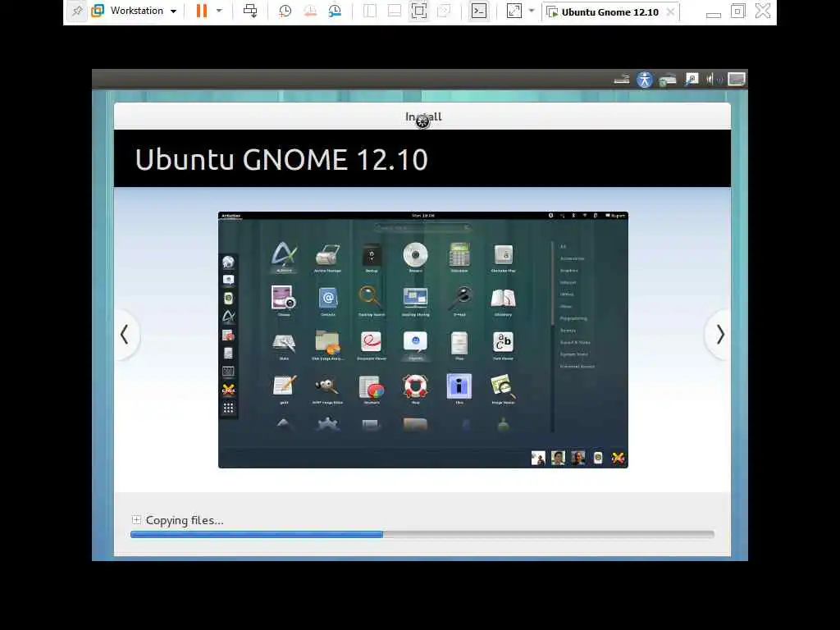Image resolution: width=840 pixels, height=630 pixels.
Task: Open the volume control in the guest panel
Action: click(x=714, y=80)
